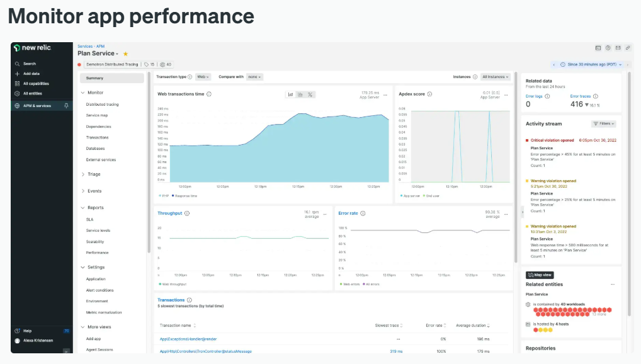Screen dimensions: 641x364
Task: Open the Transaction type Web dropdown
Action: point(203,77)
